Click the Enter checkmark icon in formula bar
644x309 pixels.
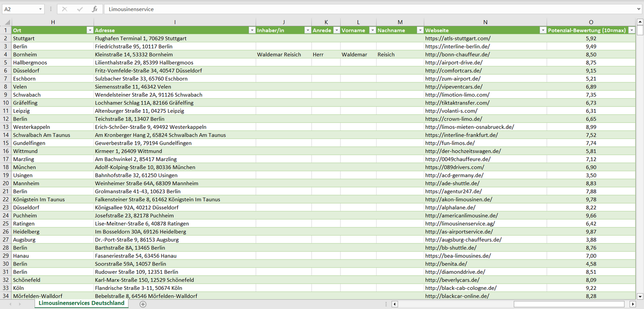(80, 9)
